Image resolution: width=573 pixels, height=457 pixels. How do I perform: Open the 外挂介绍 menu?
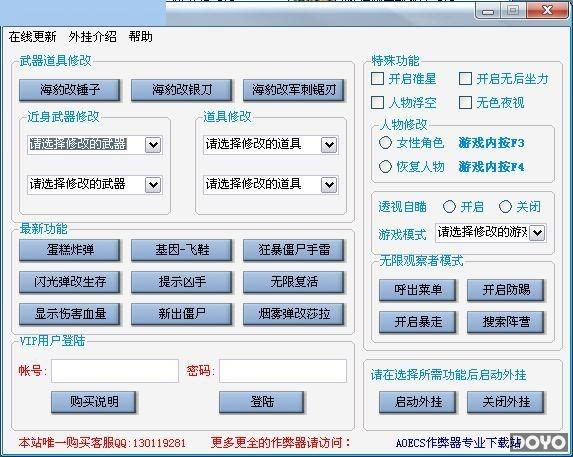(92, 37)
